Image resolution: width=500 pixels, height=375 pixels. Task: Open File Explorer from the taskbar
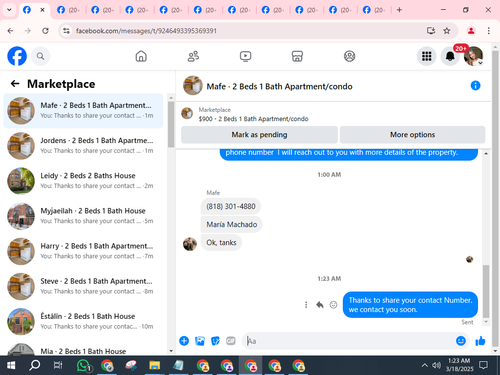click(x=154, y=365)
